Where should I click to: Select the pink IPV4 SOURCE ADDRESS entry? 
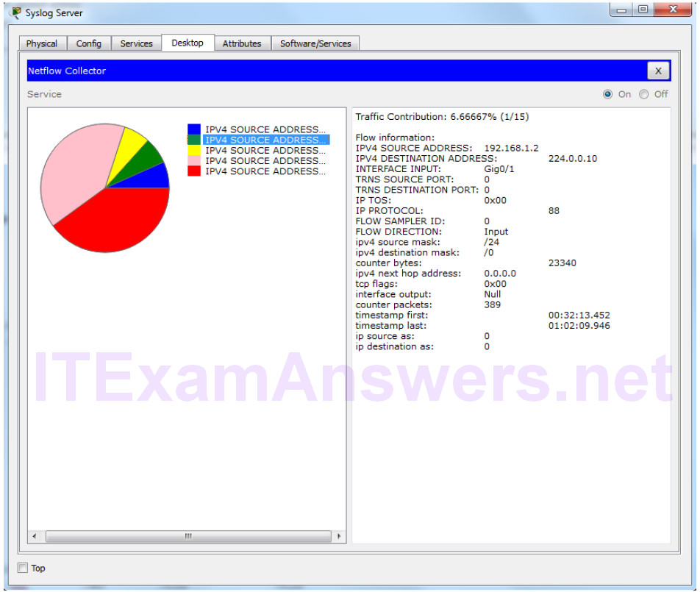coord(265,161)
